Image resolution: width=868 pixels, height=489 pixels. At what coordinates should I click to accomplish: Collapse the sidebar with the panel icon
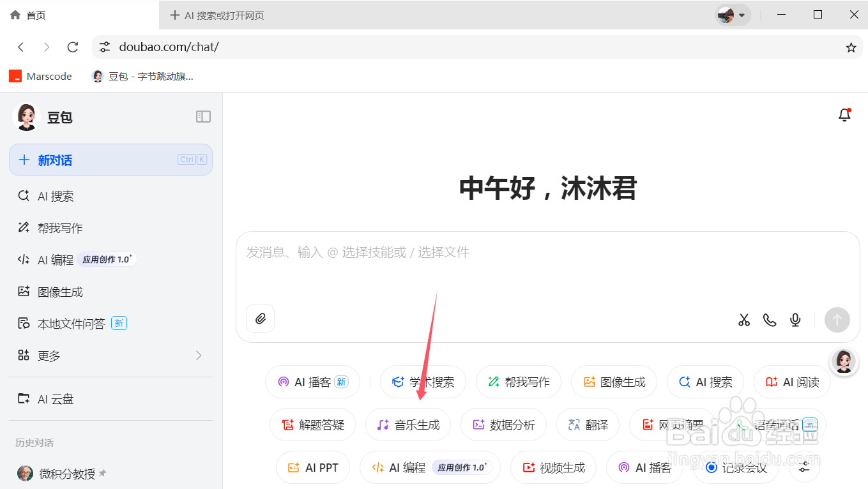[203, 116]
